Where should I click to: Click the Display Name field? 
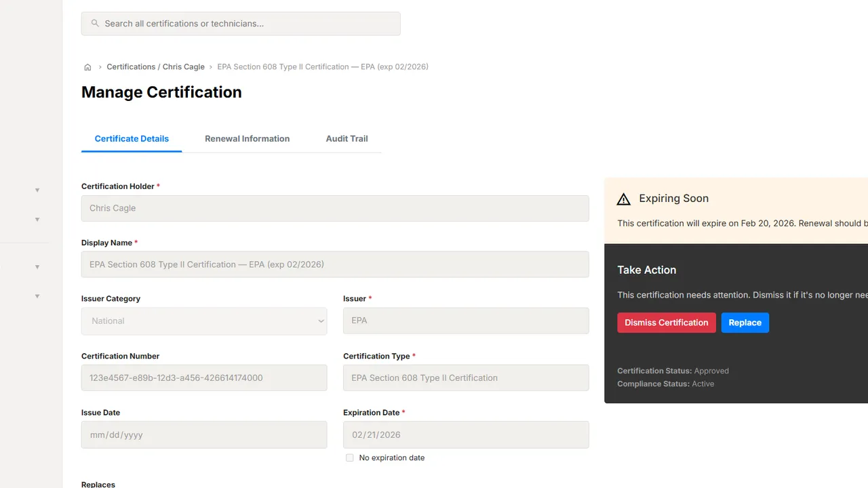coord(335,264)
